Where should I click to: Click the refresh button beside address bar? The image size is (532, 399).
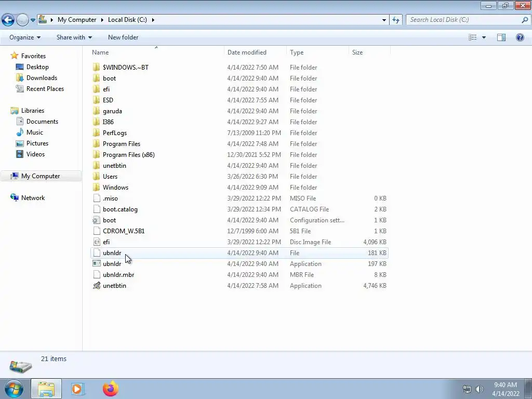[395, 20]
